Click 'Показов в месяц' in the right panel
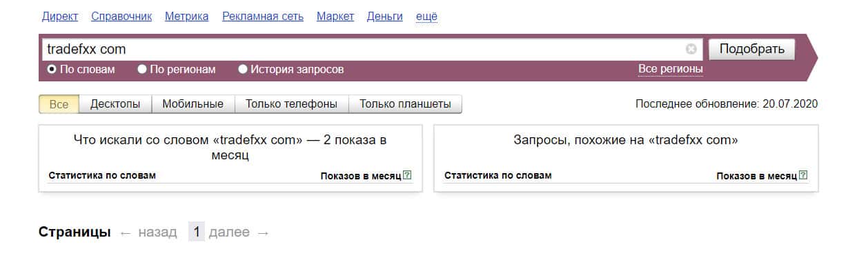This screenshot has height=278, width=868. [x=757, y=176]
